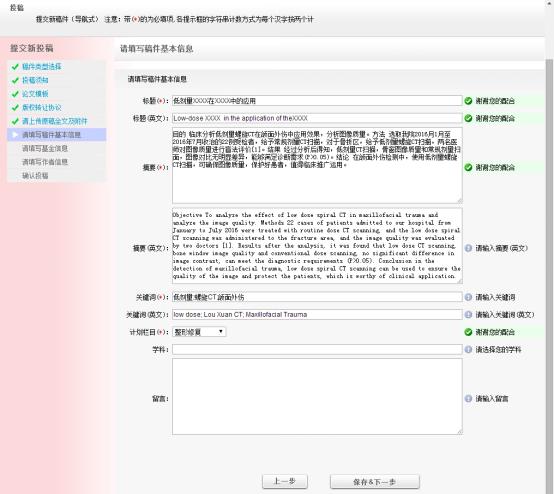Open 确认投稿 in the sidebar

coord(35,176)
